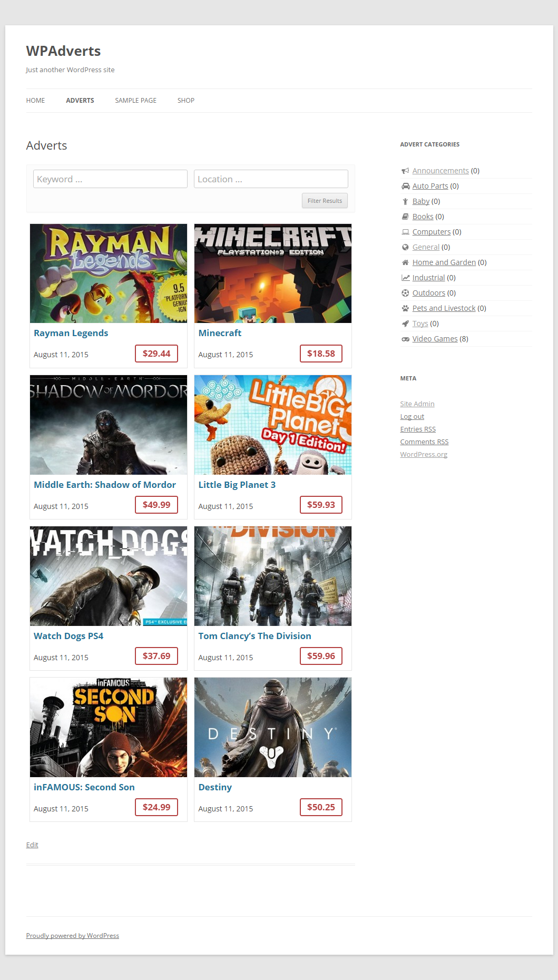Click the $49.99 price tag
The width and height of the screenshot is (558, 980).
(x=156, y=505)
